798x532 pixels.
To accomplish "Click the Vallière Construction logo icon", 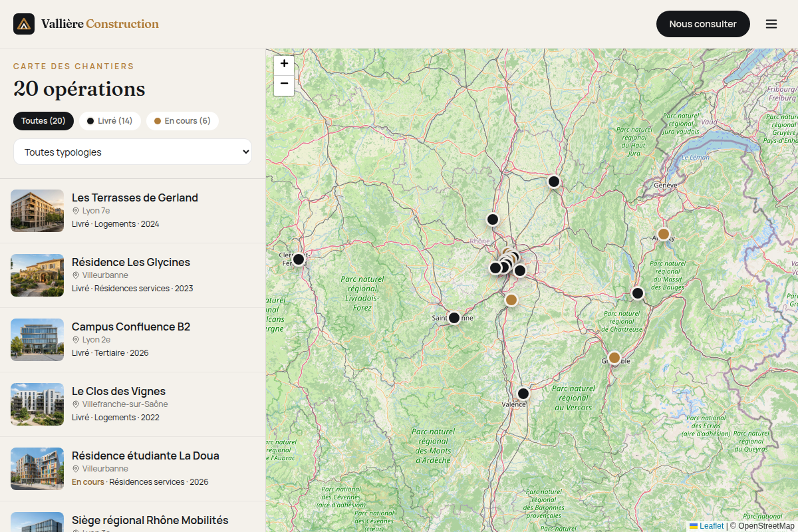I will pyautogui.click(x=24, y=24).
